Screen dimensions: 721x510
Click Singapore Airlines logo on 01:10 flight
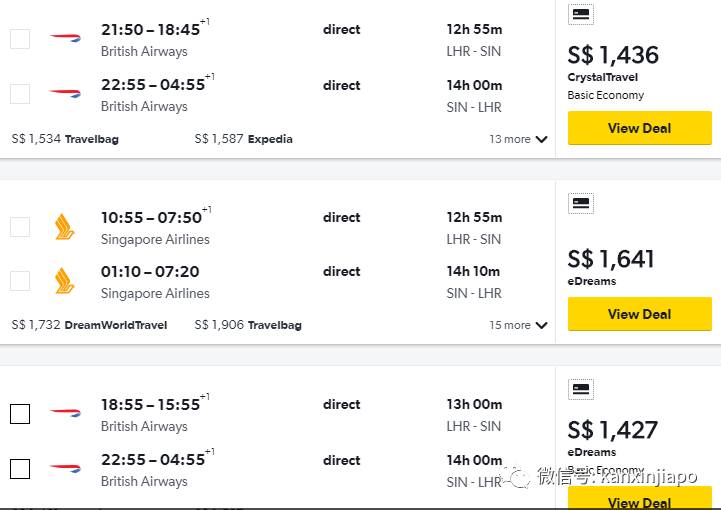[65, 281]
